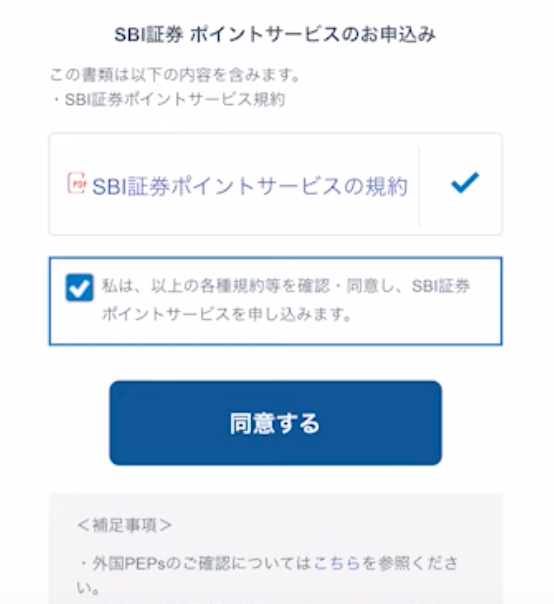
Task: Click the ＜補足事項＞ heading
Action: click(124, 525)
